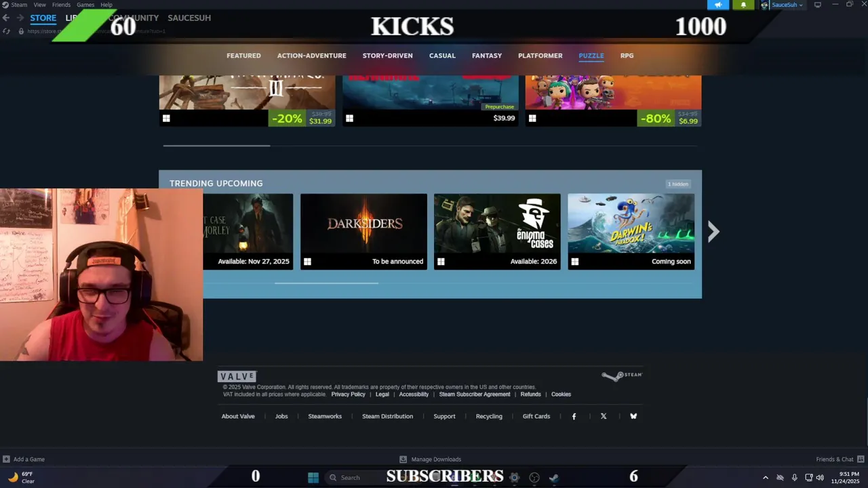Open the Support footer link

point(444,416)
